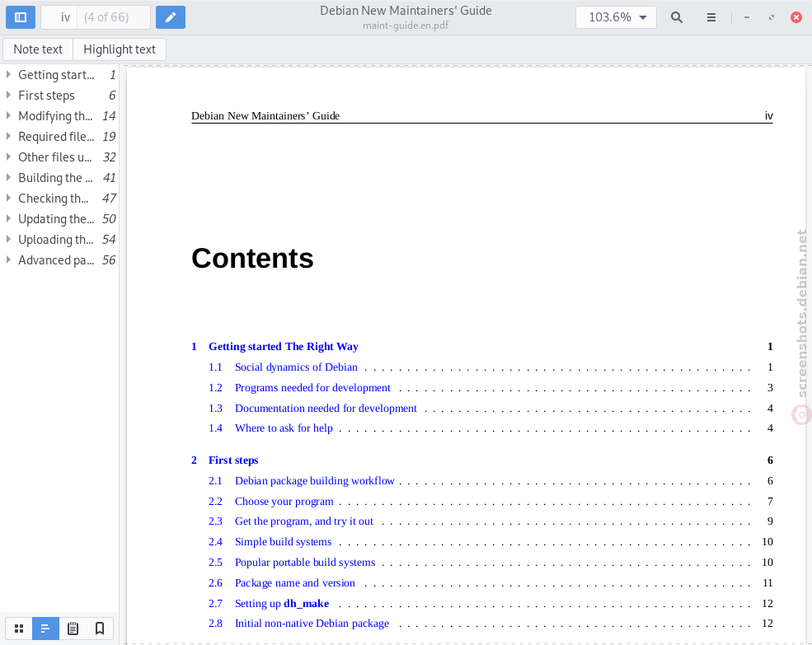Open Where to ask for help link
Viewport: 812px width, 645px height.
click(284, 428)
